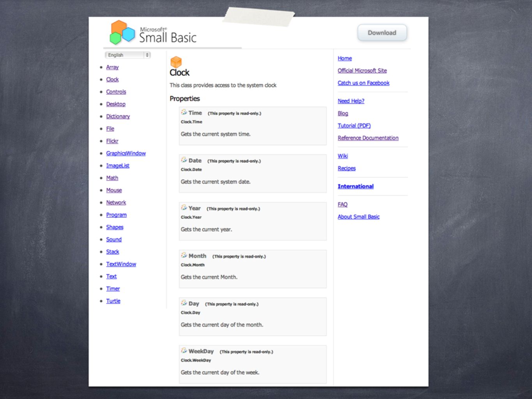Follow Catch us on Facebook link

(363, 83)
